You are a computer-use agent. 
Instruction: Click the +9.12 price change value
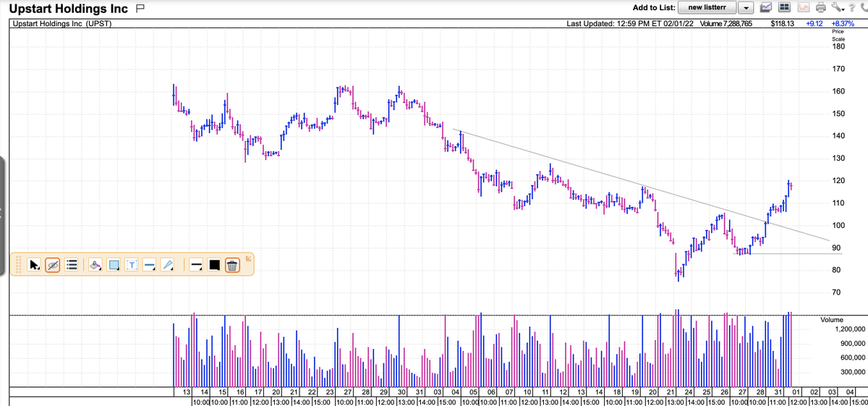[x=814, y=24]
